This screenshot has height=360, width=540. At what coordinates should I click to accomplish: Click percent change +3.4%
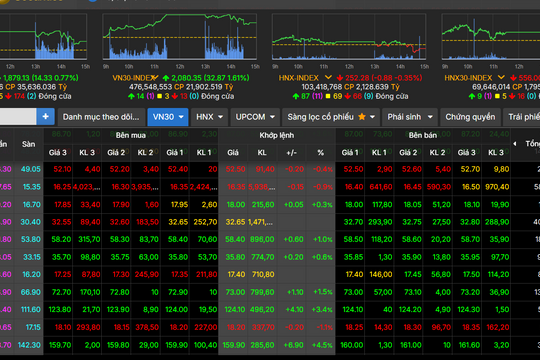click(x=322, y=309)
